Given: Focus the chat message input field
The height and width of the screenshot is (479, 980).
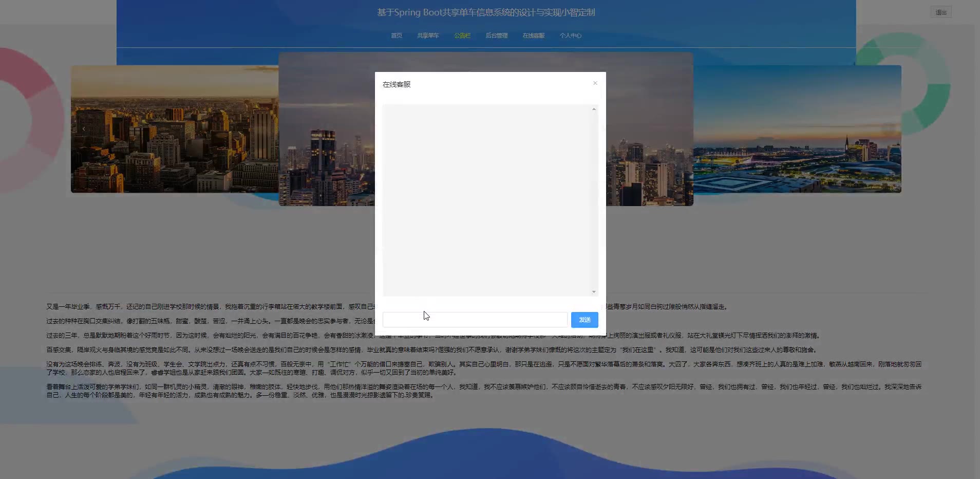Looking at the screenshot, I should [x=475, y=320].
